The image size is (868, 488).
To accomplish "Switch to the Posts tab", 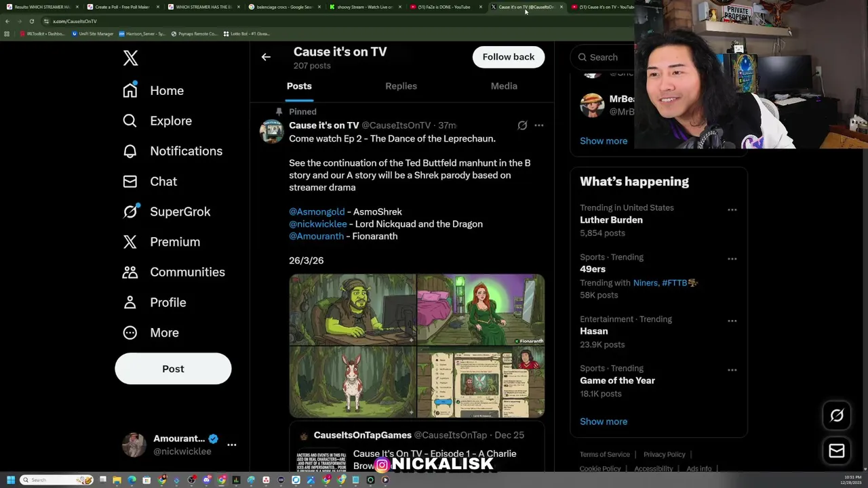I will [x=299, y=86].
